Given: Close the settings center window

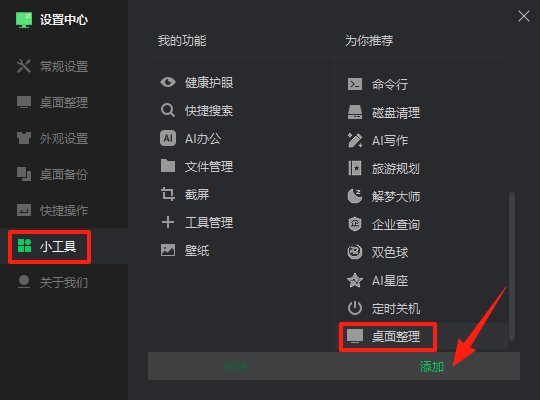Looking at the screenshot, I should [x=524, y=16].
